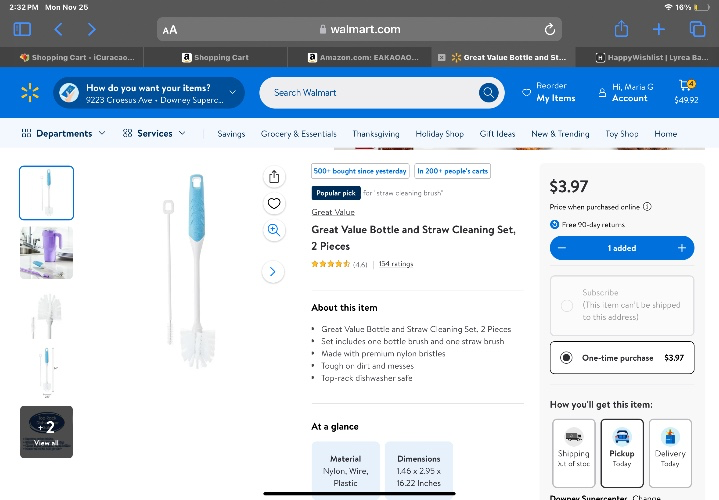Zoom product image with magnifier icon
The width and height of the screenshot is (719, 500).
[274, 230]
